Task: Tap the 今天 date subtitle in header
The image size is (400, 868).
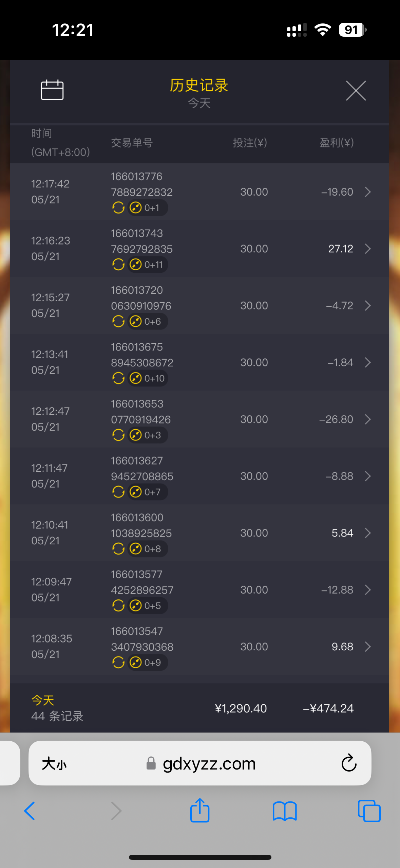Action: coord(199,103)
